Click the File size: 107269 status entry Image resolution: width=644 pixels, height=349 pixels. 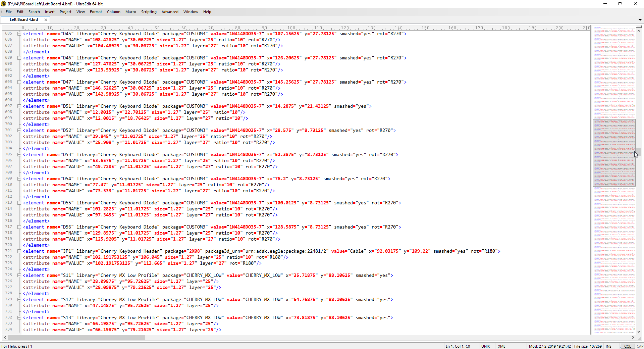tap(588, 346)
